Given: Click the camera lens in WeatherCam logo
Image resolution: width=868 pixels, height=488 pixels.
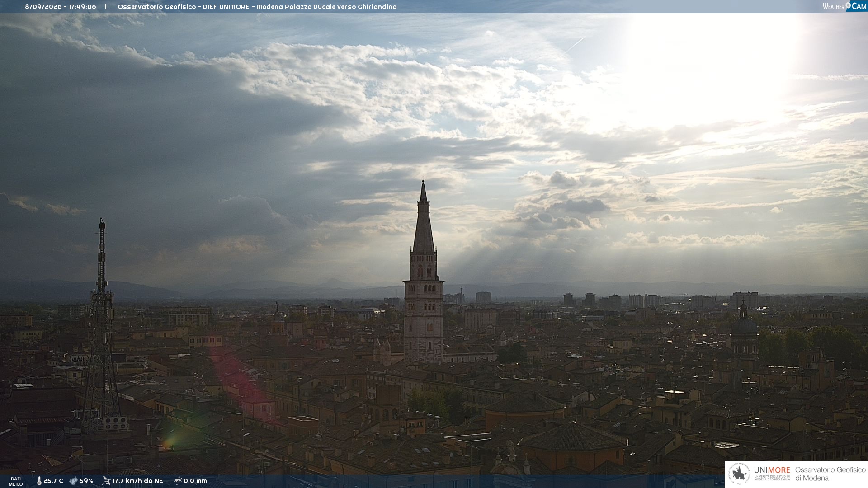Looking at the screenshot, I should (848, 5).
